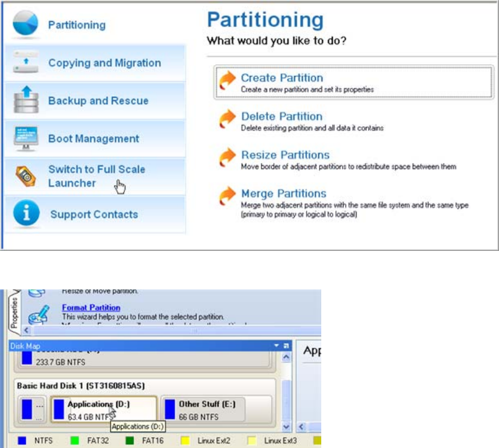This screenshot has height=448, width=499.
Task: Click the FAT16 dark green legend swatch
Action: pyautogui.click(x=129, y=441)
